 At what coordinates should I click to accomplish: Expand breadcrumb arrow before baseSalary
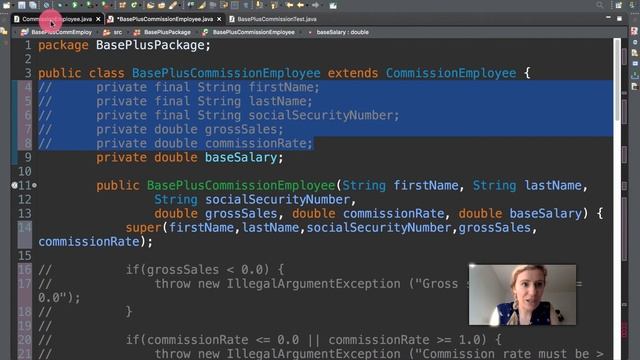click(x=301, y=32)
